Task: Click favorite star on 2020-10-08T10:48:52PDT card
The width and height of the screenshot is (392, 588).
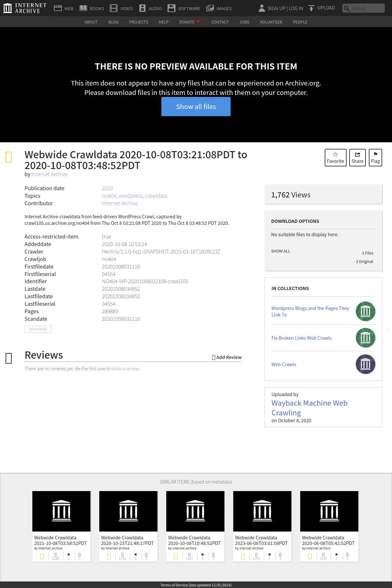Action: (203, 554)
